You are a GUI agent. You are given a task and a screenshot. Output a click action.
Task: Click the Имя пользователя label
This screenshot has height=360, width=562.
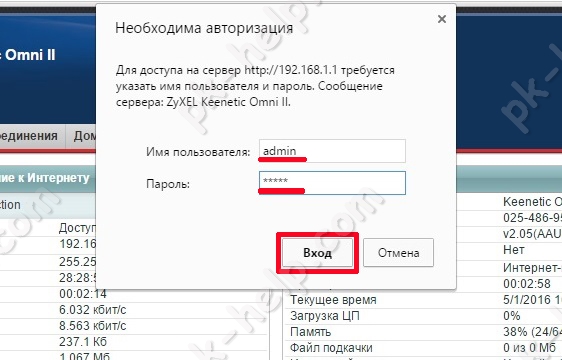click(198, 152)
